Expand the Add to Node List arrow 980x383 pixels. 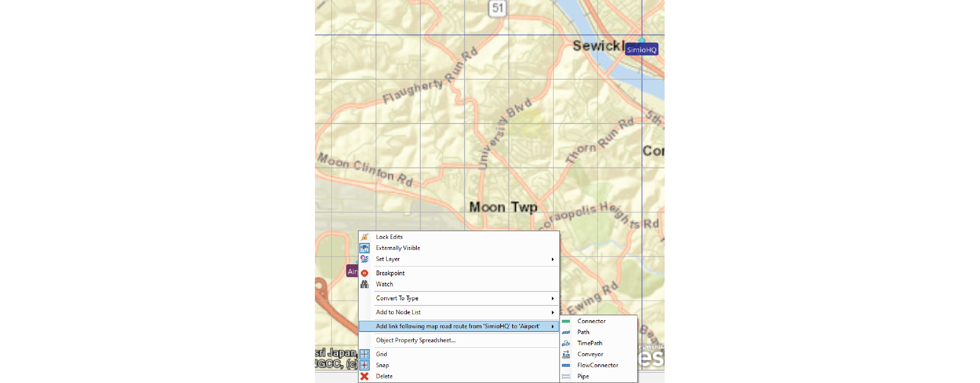[x=552, y=312]
